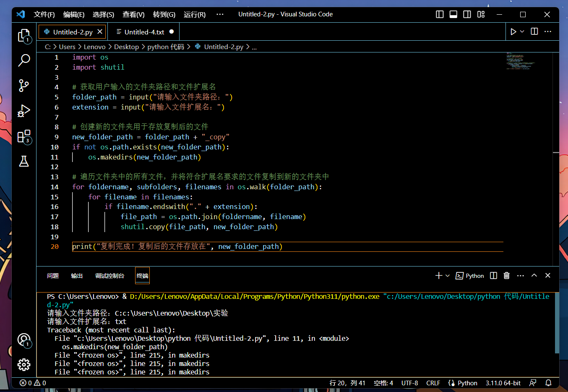Switch to the Untitled-4.txt tab
Screen dimensions: 568x392
point(144,32)
